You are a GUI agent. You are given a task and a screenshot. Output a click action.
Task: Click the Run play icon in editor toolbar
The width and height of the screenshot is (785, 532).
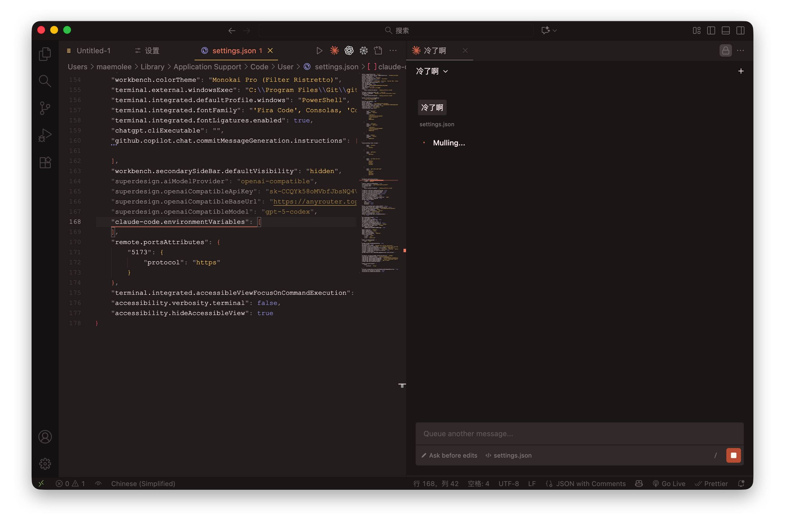click(319, 51)
